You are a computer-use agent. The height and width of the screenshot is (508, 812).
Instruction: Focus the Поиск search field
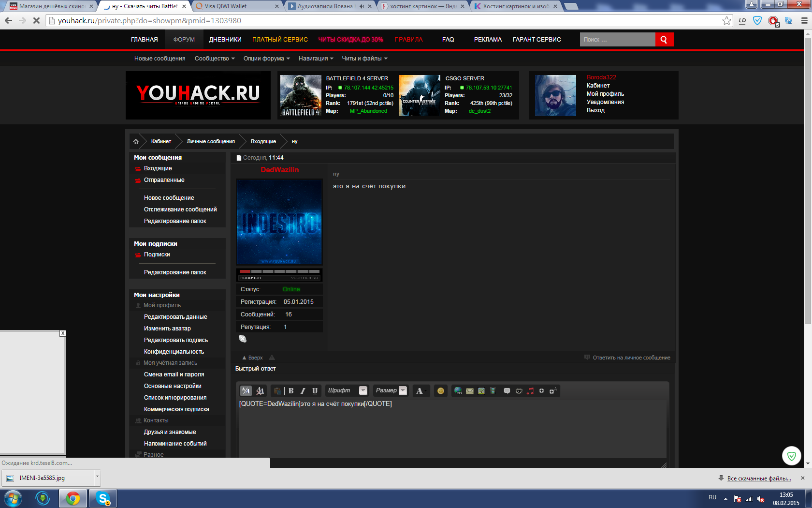(x=617, y=40)
